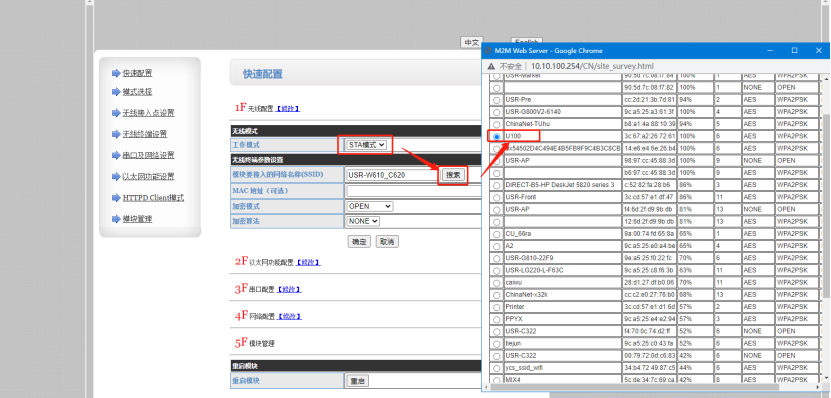Open the STA模式 work mode dropdown
Viewport: 831px width, 398px height.
(x=366, y=144)
